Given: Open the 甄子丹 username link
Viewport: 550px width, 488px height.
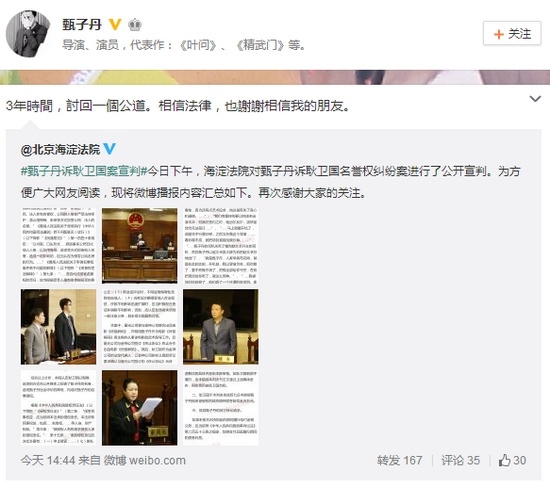Looking at the screenshot, I should click(x=82, y=25).
